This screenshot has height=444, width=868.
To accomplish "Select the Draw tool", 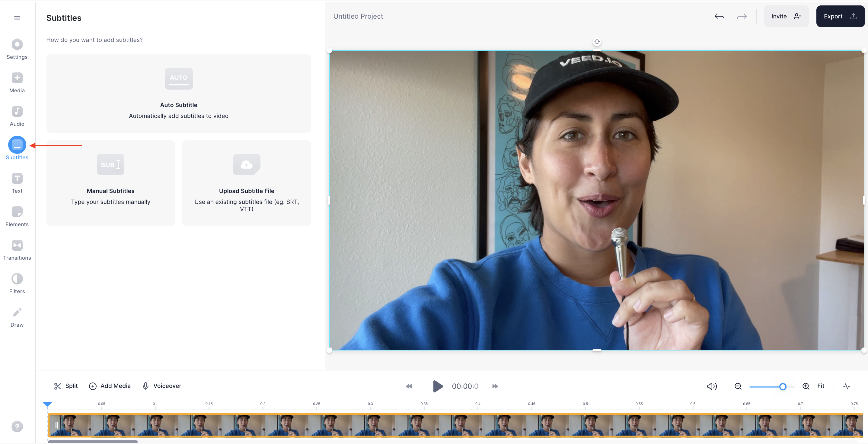I will (17, 312).
